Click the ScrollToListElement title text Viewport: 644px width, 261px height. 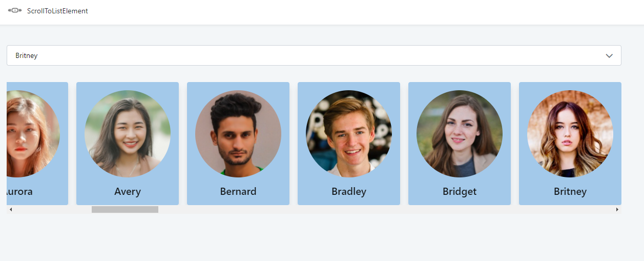pyautogui.click(x=57, y=11)
